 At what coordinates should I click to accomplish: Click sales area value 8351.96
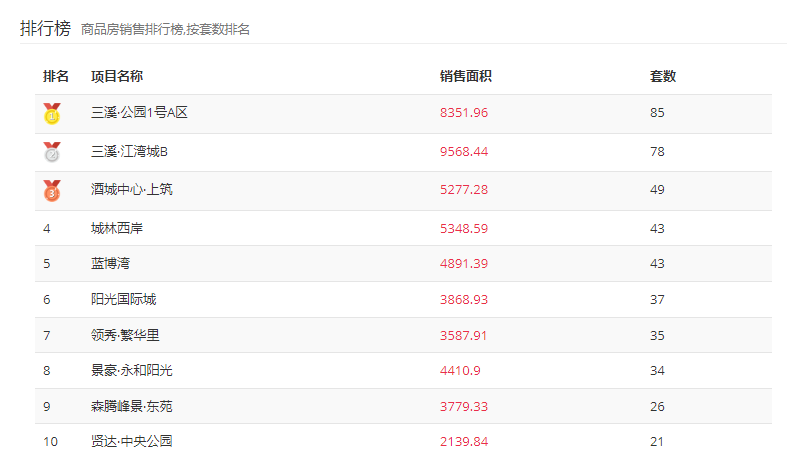click(x=464, y=112)
